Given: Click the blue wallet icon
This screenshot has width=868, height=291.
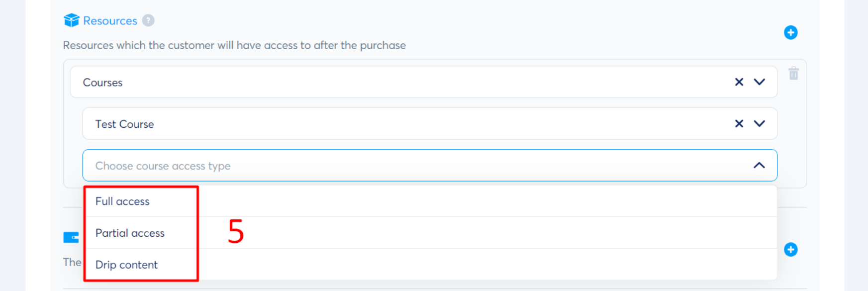Looking at the screenshot, I should click(71, 238).
